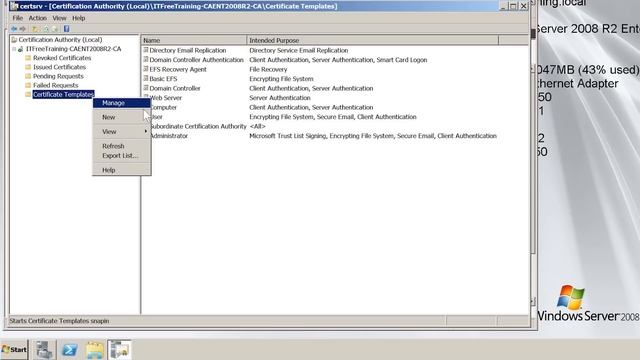The image size is (640, 360).
Task: Open Server Manager from the taskbar
Action: [x=44, y=350]
